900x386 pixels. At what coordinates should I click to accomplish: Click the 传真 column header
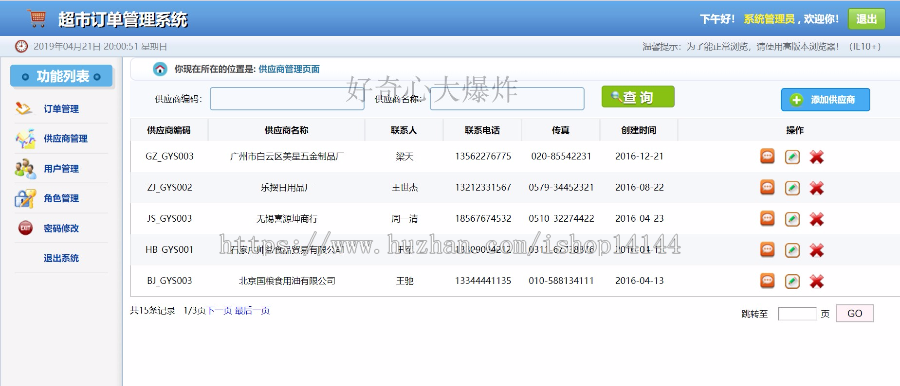tap(560, 130)
